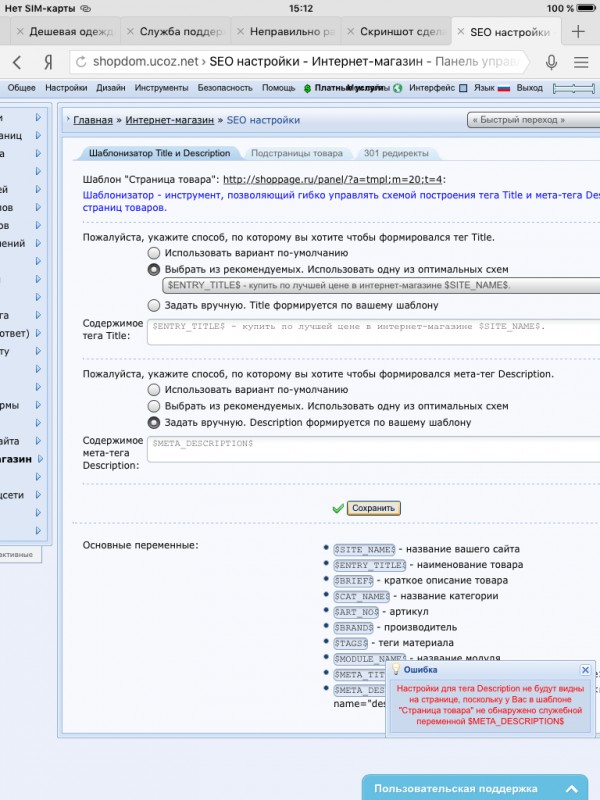Close the 'Дешевая одежда' tab with its X
This screenshot has width=600, height=800.
(x=20, y=32)
